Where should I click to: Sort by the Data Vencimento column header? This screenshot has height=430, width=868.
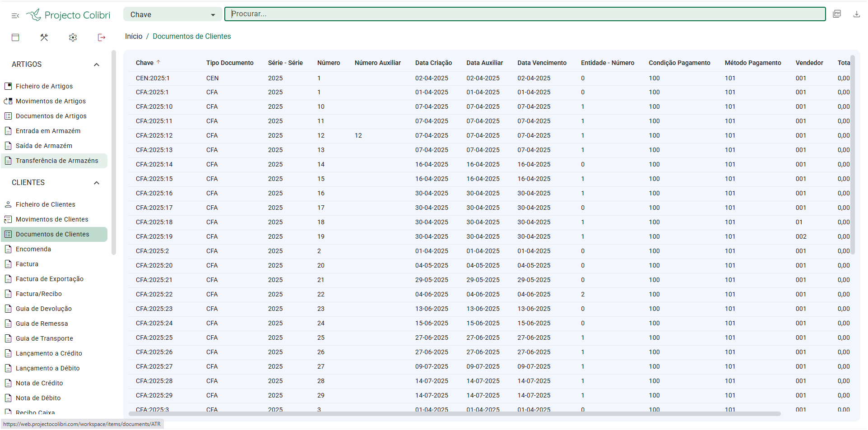tap(542, 63)
